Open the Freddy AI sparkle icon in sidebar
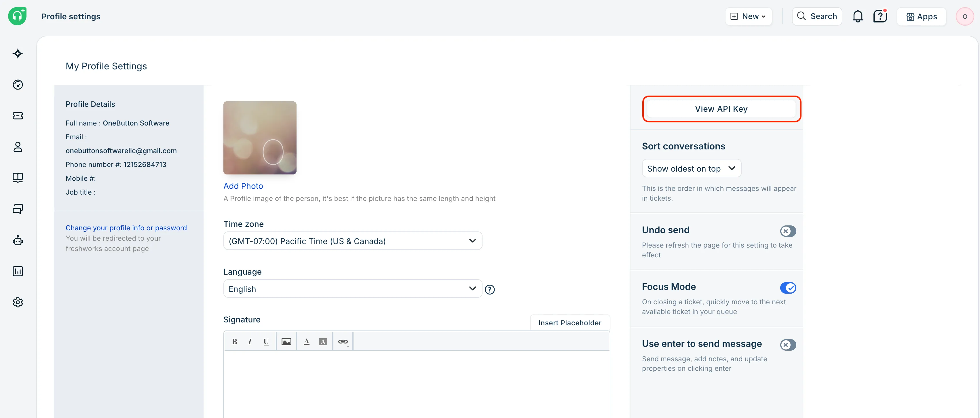This screenshot has height=418, width=980. [18, 54]
